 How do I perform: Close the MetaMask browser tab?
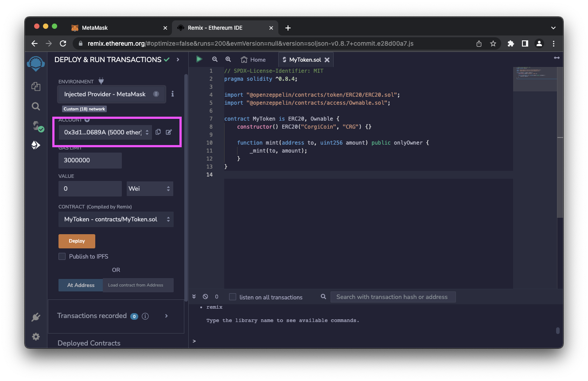pos(165,28)
